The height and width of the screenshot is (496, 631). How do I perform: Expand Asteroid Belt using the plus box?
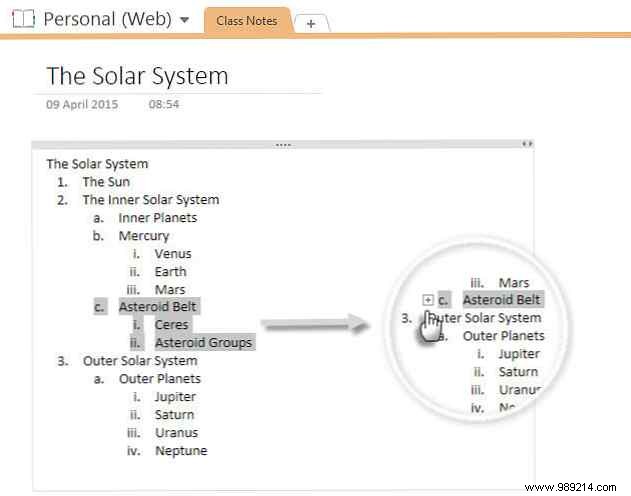pos(428,299)
